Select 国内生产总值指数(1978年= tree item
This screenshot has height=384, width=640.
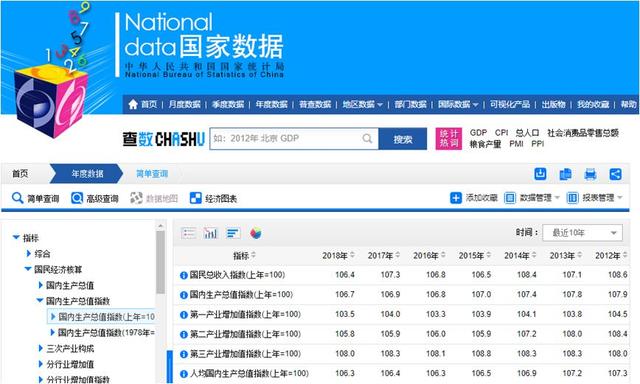(106, 333)
